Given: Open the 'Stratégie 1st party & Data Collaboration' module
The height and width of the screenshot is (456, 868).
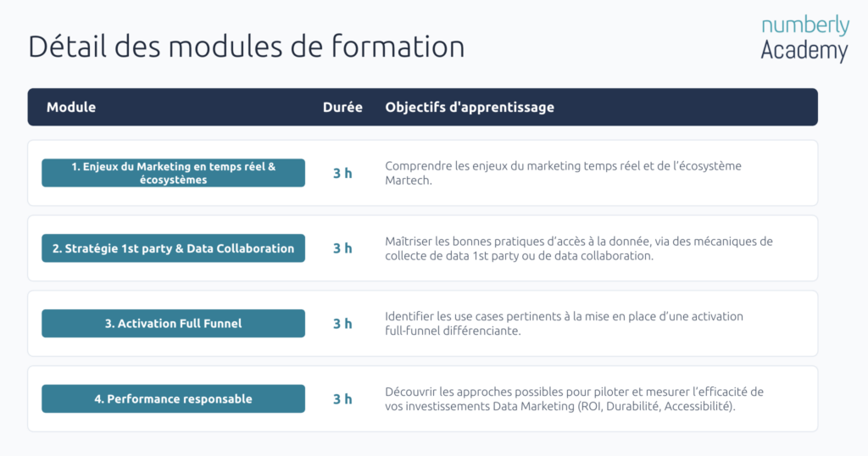Looking at the screenshot, I should pyautogui.click(x=173, y=248).
